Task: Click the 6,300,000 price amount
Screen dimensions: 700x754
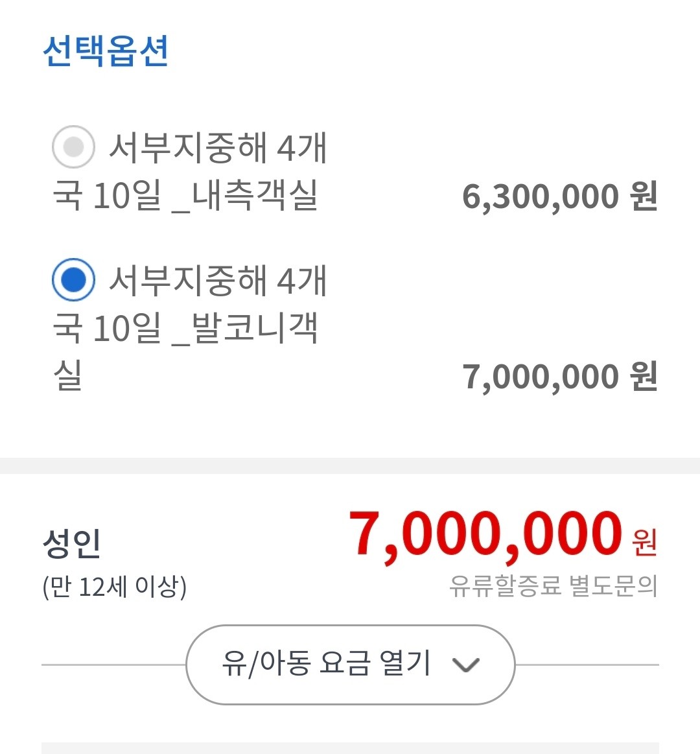Action: point(541,196)
